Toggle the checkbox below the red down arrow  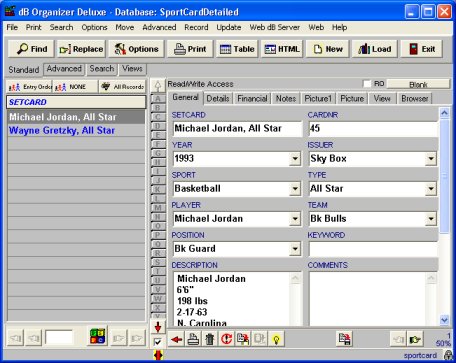tap(158, 342)
